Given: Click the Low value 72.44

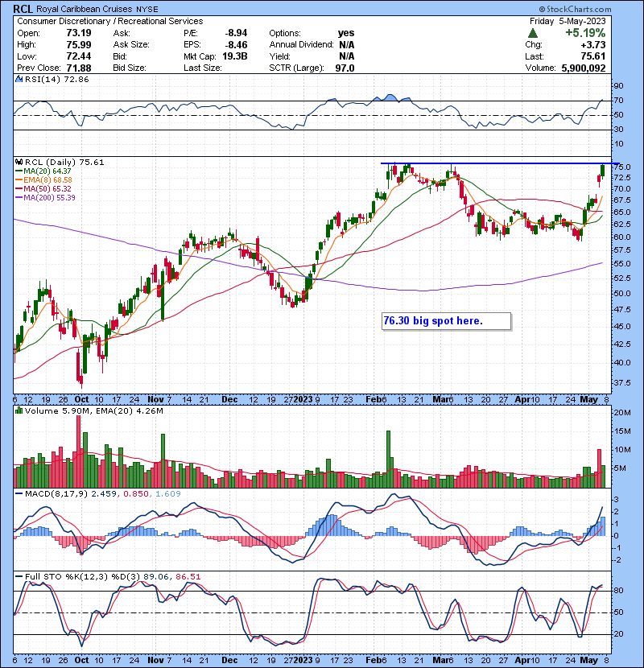Looking at the screenshot, I should [79, 56].
